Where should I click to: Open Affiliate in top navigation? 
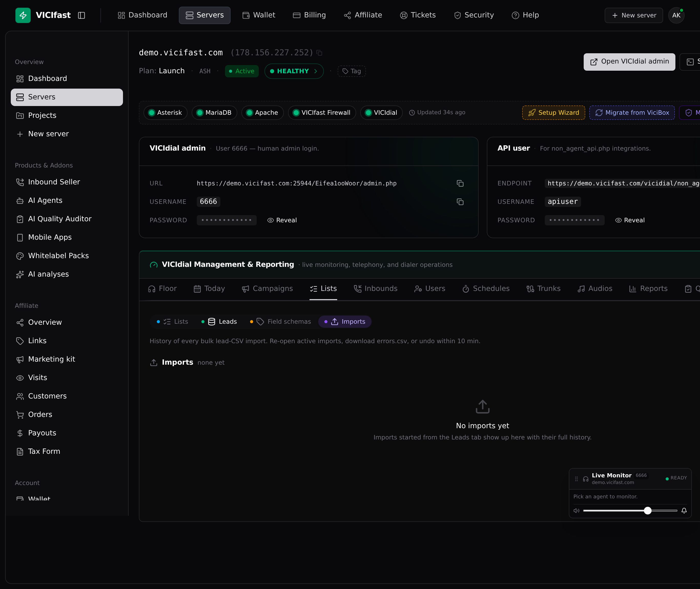coord(363,15)
